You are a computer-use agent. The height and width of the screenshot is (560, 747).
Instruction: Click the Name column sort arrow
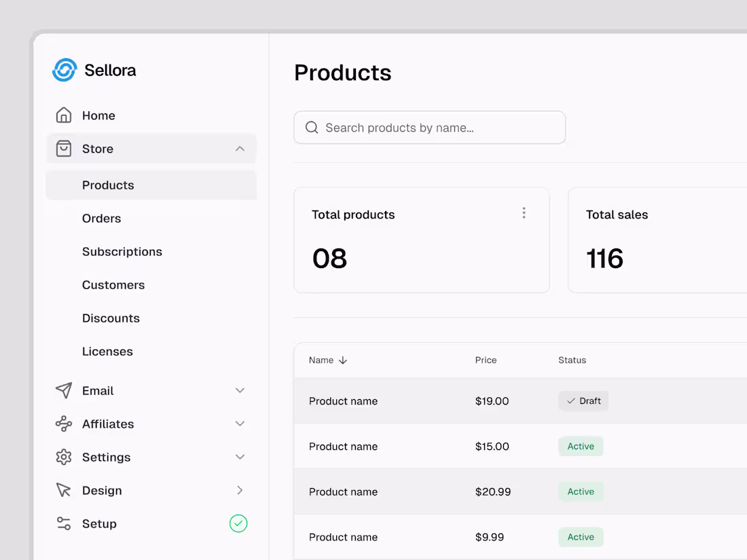click(x=343, y=360)
